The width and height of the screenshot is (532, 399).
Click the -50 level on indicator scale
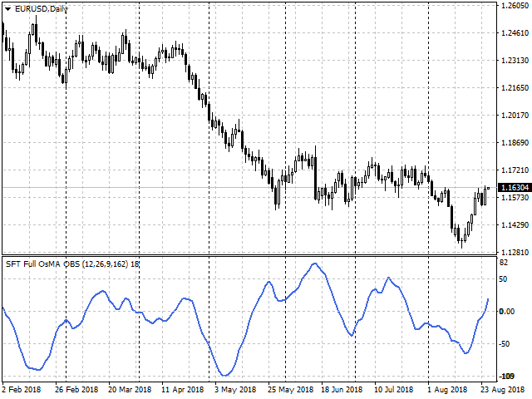pos(505,343)
